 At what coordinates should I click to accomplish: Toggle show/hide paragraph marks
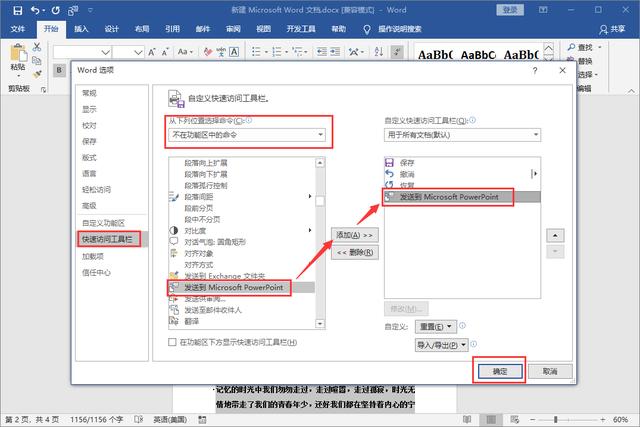coord(396,52)
